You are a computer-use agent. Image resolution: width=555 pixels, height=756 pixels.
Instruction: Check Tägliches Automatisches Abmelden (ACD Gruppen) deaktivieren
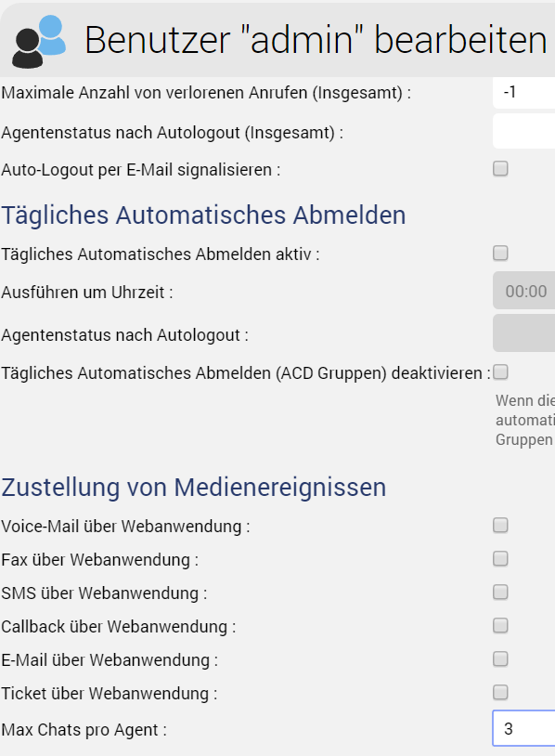(500, 372)
